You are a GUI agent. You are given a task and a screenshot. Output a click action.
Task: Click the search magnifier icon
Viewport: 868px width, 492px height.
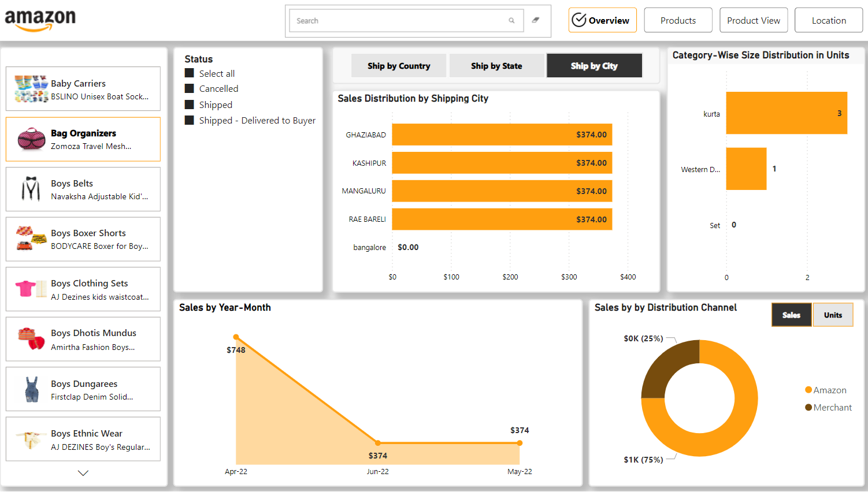[x=511, y=21]
